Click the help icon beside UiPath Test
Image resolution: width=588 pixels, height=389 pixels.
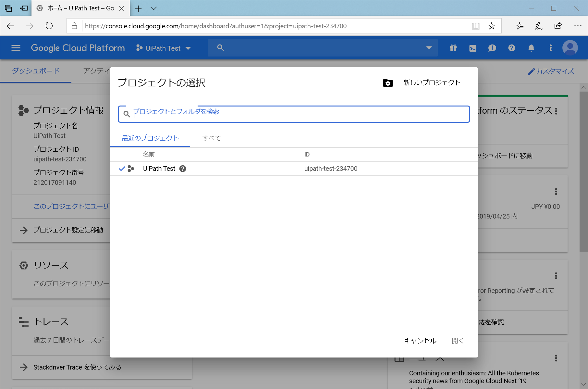click(183, 169)
